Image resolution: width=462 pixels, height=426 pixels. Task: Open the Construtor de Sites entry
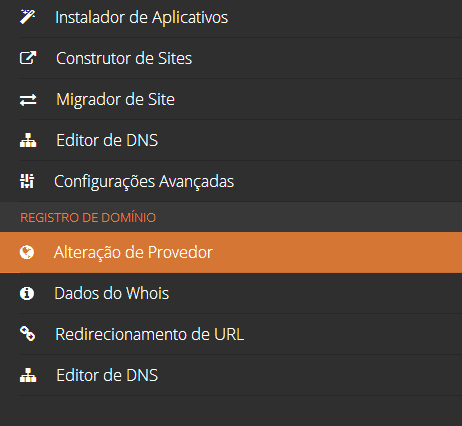231,58
